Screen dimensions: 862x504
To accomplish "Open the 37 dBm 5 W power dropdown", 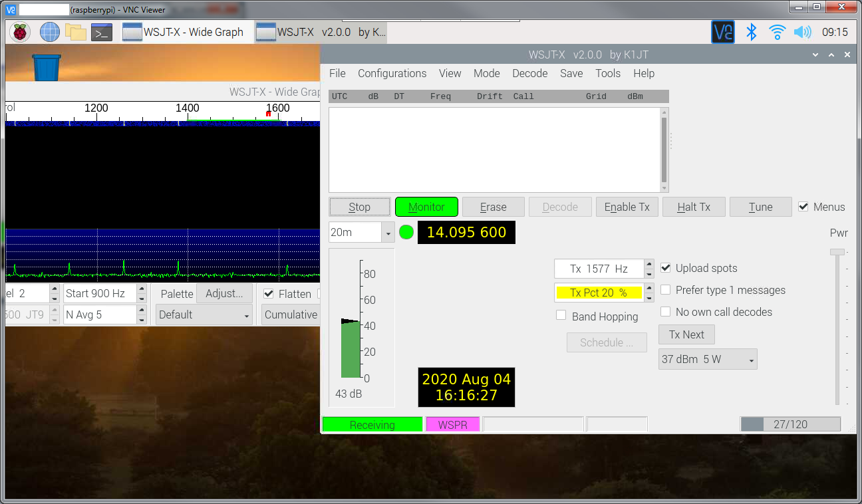I will click(x=708, y=360).
